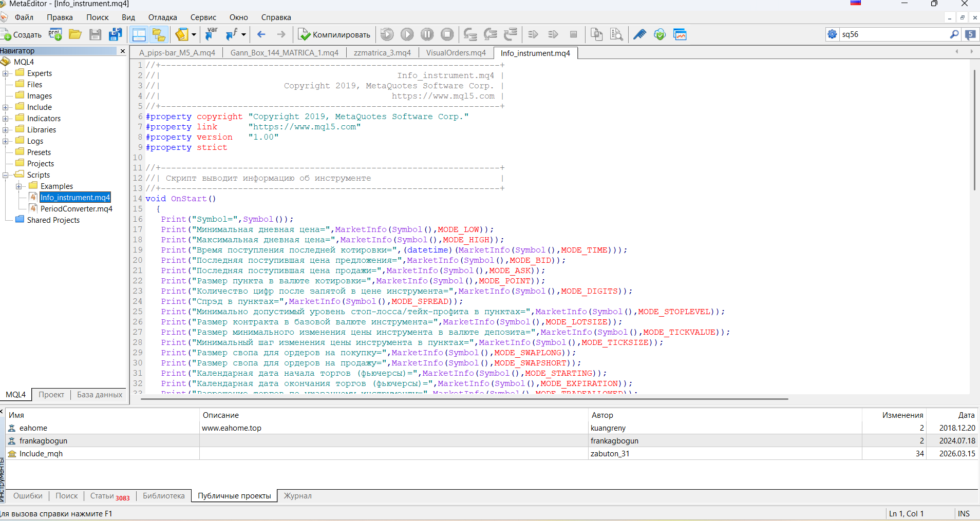Open the Правка menu
This screenshot has width=980, height=521.
pos(60,17)
